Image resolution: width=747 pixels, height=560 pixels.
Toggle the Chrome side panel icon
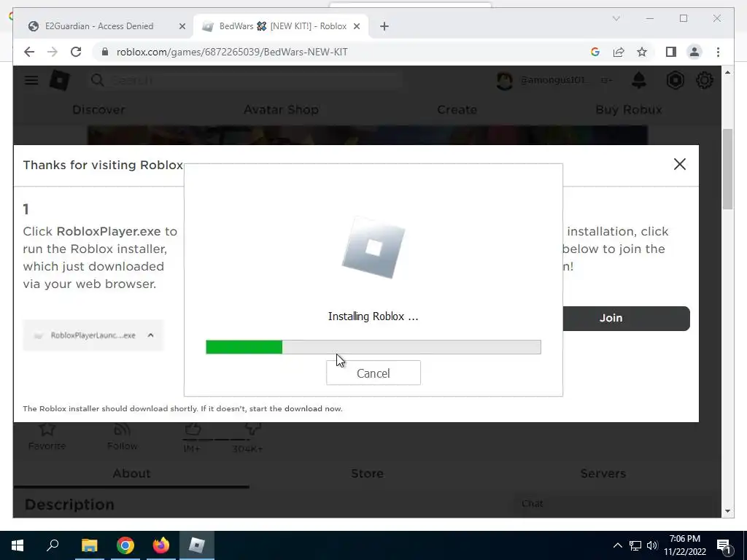[x=671, y=52]
